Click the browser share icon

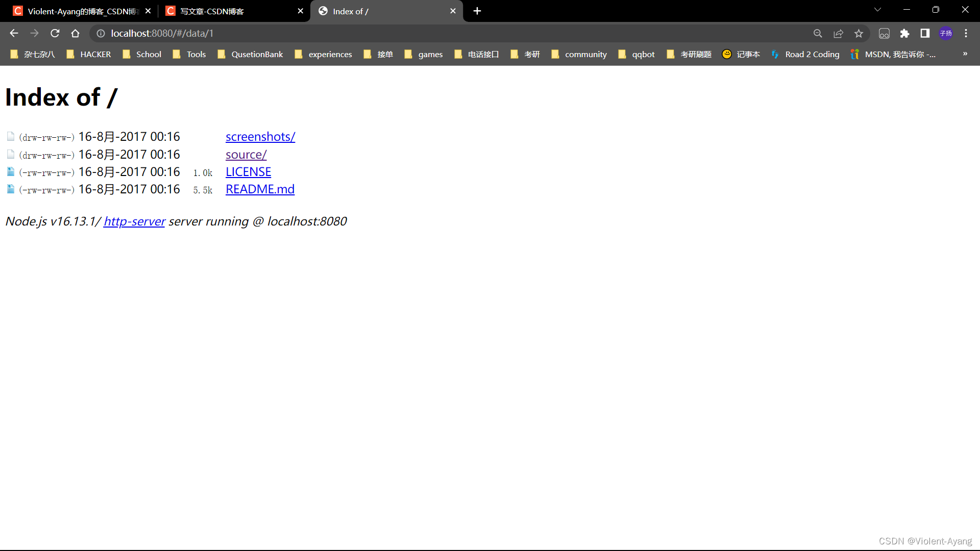[839, 34]
